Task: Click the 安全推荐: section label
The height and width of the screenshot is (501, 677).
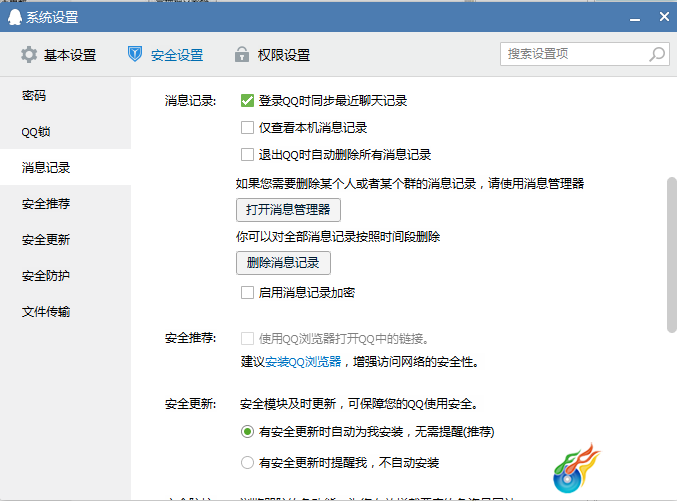Action: tap(190, 338)
